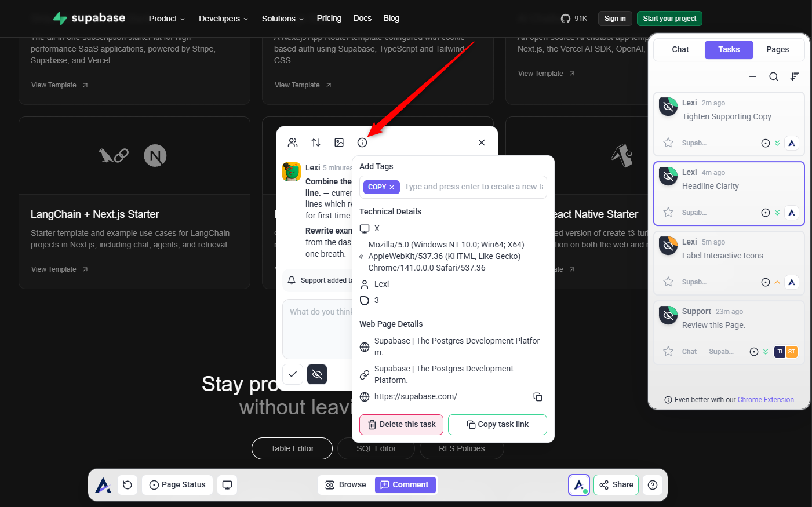Switch to the Chat tab

[x=680, y=50]
